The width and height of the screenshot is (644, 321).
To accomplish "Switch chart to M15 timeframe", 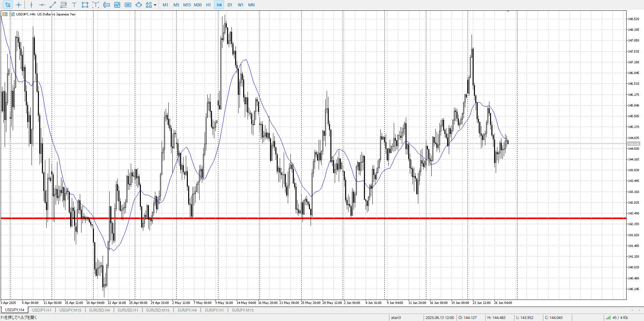I will (x=187, y=5).
